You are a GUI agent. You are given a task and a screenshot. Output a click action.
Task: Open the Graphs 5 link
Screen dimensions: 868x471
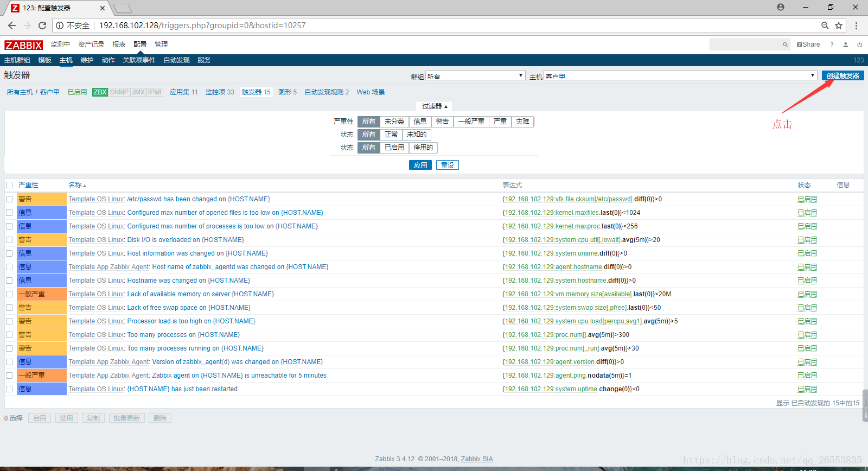tap(288, 92)
